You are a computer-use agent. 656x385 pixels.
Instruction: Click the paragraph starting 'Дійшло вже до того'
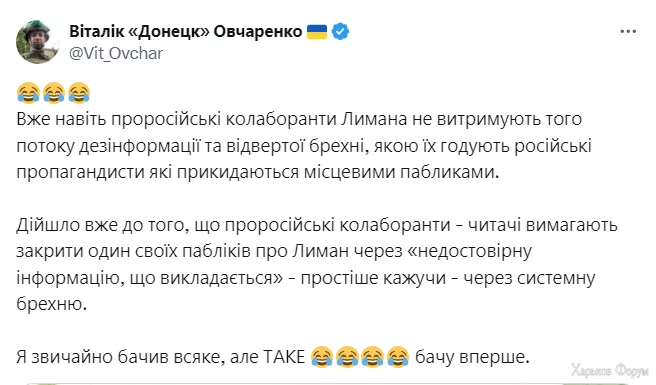[x=317, y=264]
